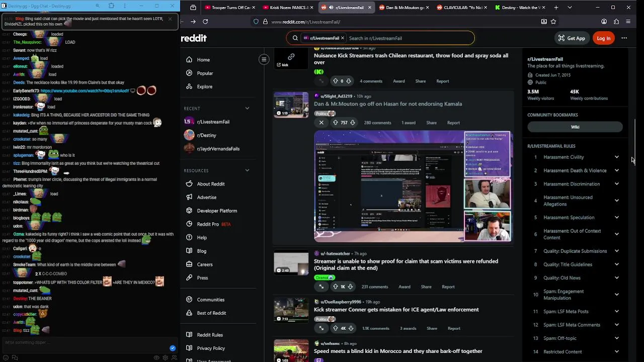Open 280 comments on Dan & Mr.Mouton post
The image size is (644, 362).
pyautogui.click(x=377, y=123)
